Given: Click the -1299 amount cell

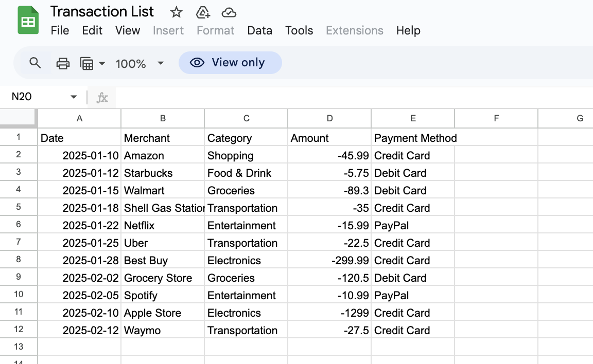Looking at the screenshot, I should [x=329, y=312].
